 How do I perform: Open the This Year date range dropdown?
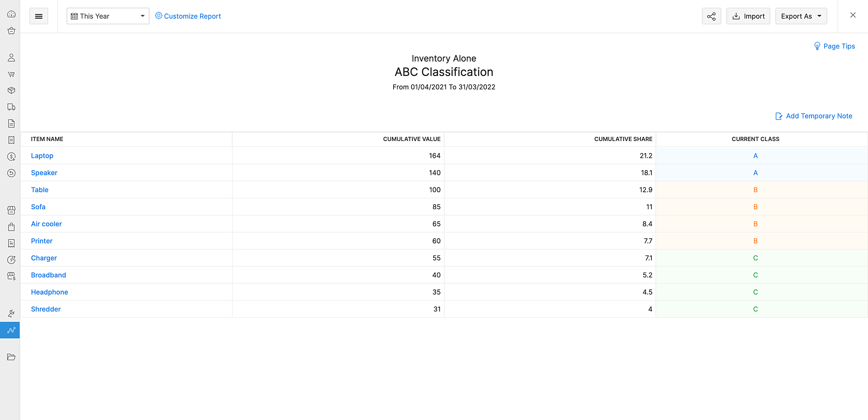[x=108, y=16]
